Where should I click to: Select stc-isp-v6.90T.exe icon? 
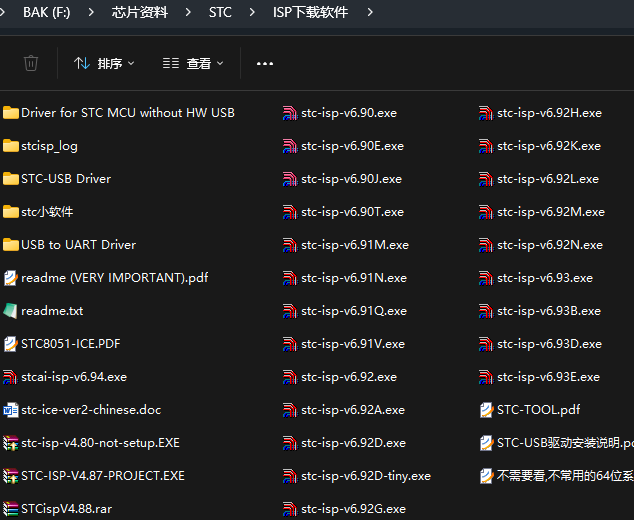[290, 212]
